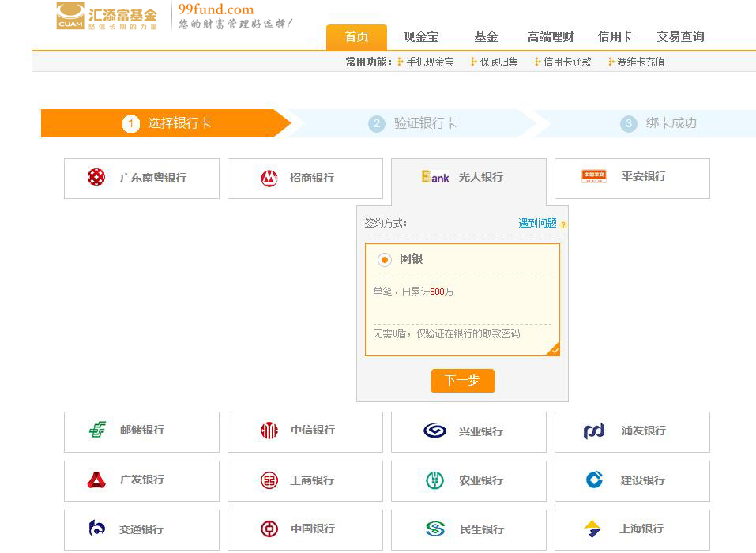This screenshot has height=553, width=756.
Task: Click the 中国银行 red logo icon
Action: pyautogui.click(x=269, y=529)
